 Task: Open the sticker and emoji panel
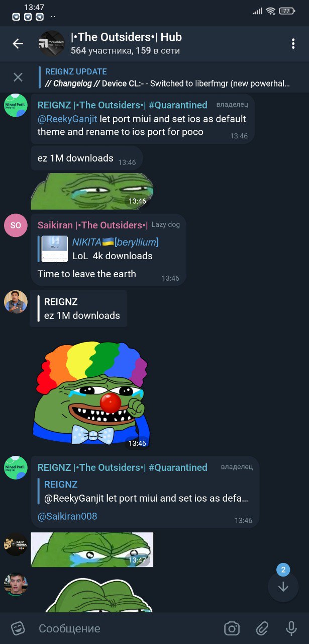pyautogui.click(x=18, y=628)
